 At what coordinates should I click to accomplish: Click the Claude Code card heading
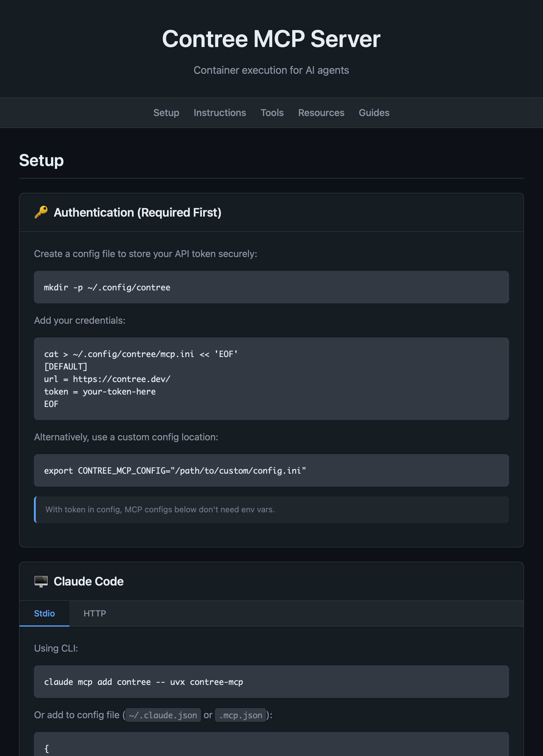pos(88,581)
